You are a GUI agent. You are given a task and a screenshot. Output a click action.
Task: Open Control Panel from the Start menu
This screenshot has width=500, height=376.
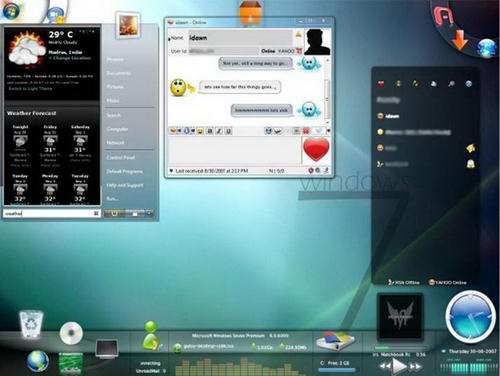tap(121, 157)
